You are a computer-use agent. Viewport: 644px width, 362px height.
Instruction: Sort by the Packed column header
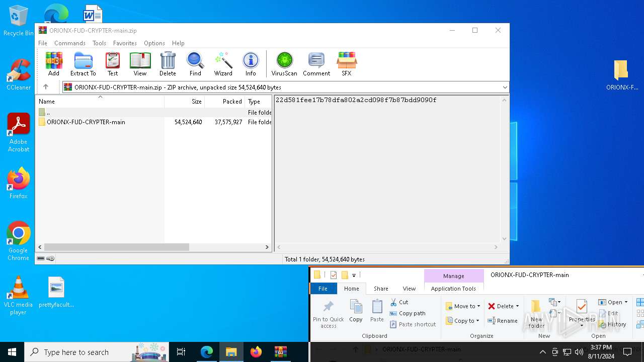tap(224, 101)
